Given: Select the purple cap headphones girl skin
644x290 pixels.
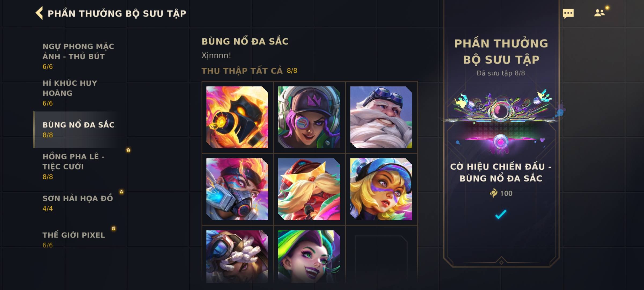Looking at the screenshot, I should [309, 117].
